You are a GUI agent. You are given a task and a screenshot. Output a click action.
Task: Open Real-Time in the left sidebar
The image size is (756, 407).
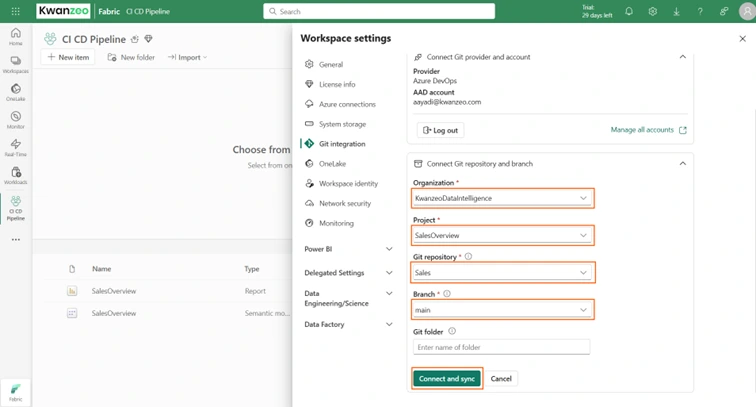[x=15, y=148]
